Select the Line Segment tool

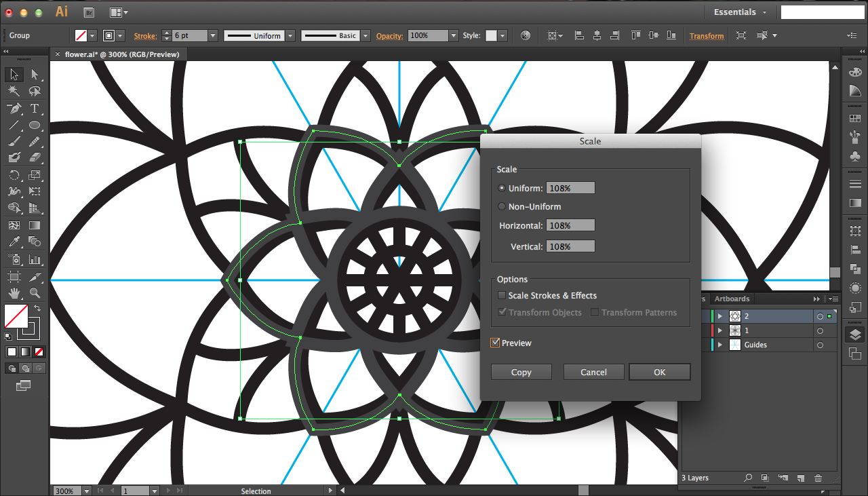click(x=14, y=126)
